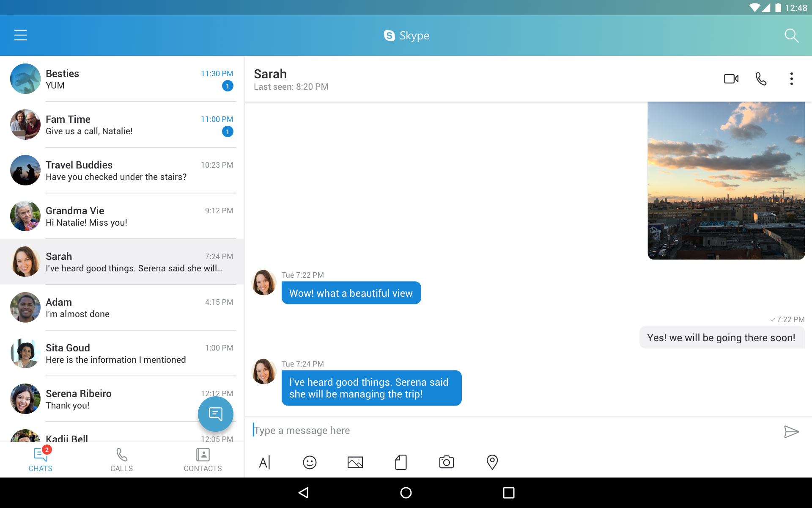
Task: Click the image attachment icon
Action: pyautogui.click(x=355, y=462)
